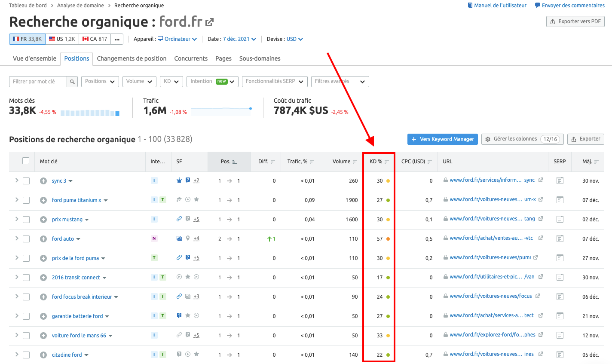
Task: Open the Positions filter dropdown
Action: pyautogui.click(x=100, y=82)
